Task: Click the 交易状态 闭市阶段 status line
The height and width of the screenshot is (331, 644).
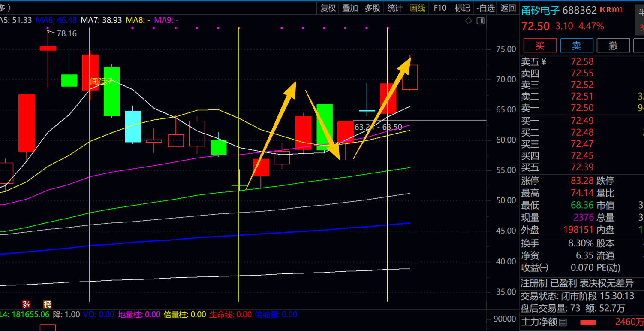Action: coord(577,296)
